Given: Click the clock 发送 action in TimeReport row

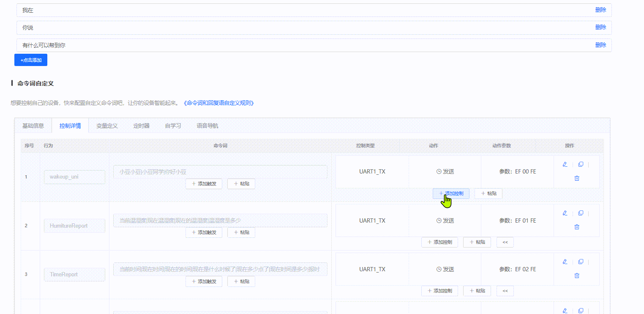Looking at the screenshot, I should [445, 269].
